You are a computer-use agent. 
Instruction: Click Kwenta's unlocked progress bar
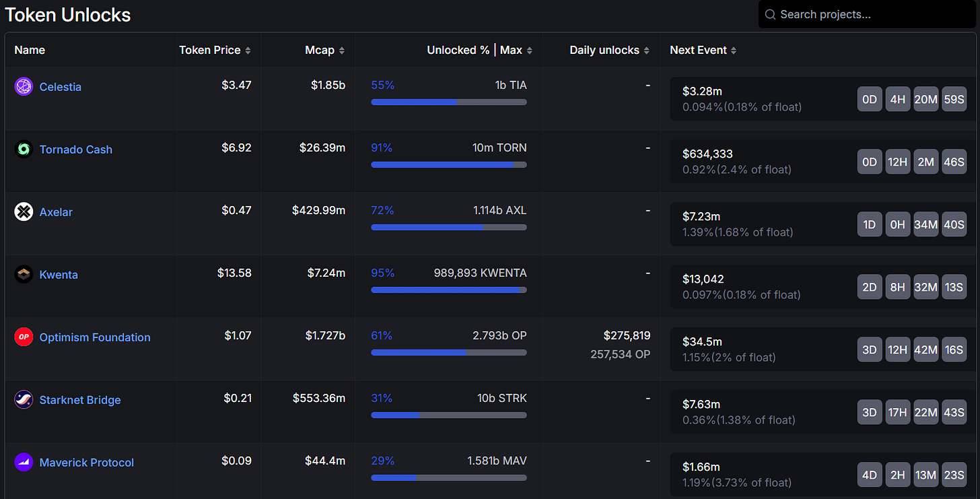(x=449, y=290)
